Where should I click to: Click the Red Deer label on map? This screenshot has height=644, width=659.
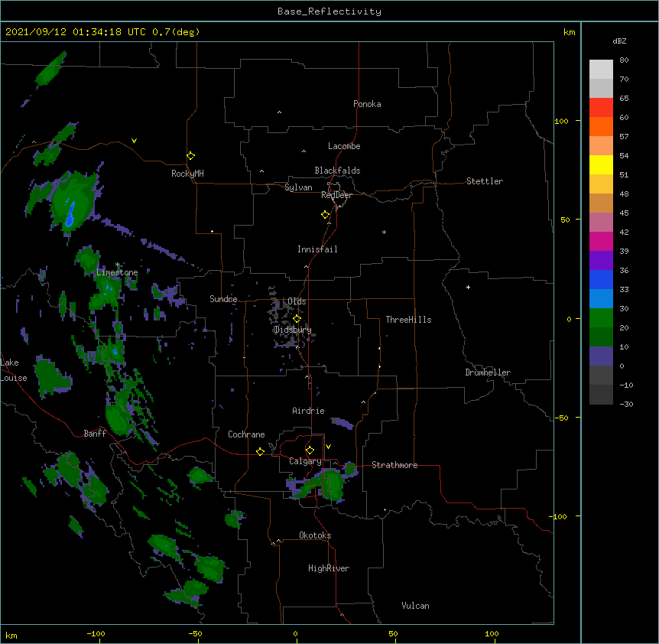(x=336, y=195)
